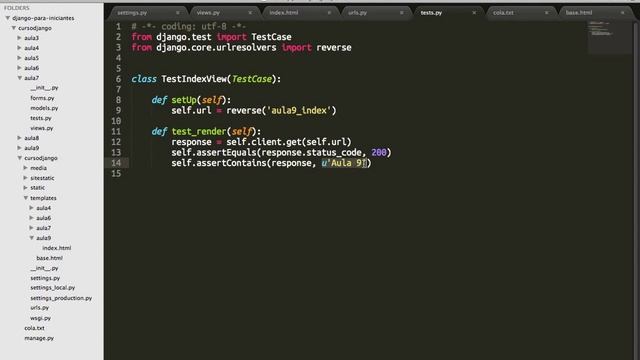
Task: Switch to the views.py tab
Action: pos(208,13)
